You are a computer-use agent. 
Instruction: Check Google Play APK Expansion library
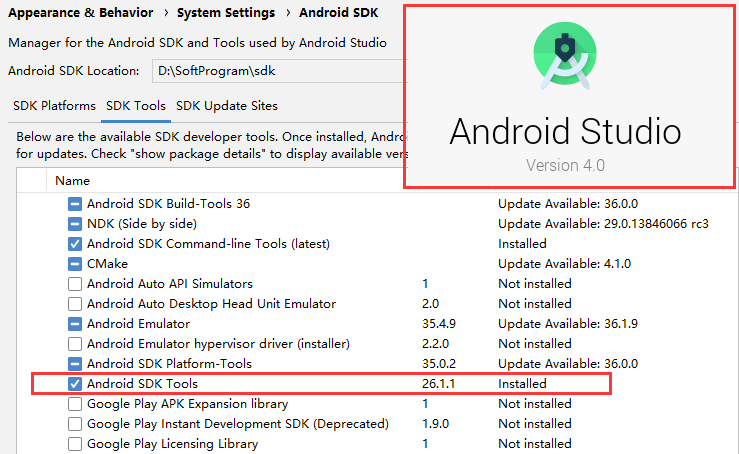coord(74,404)
